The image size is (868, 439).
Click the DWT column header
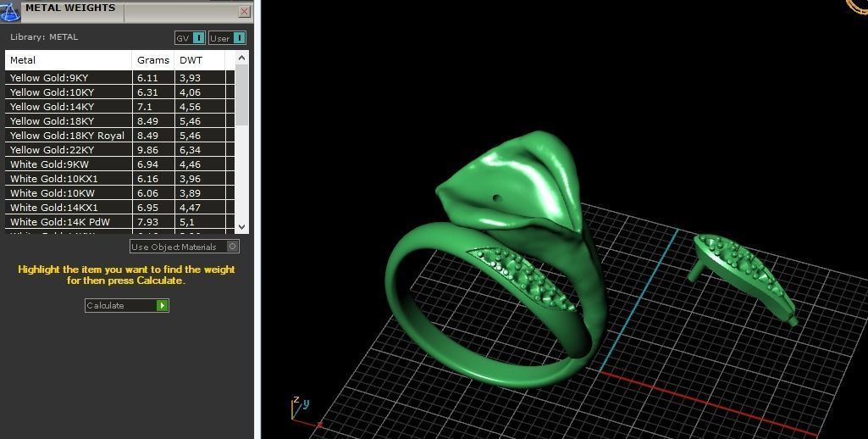[199, 60]
